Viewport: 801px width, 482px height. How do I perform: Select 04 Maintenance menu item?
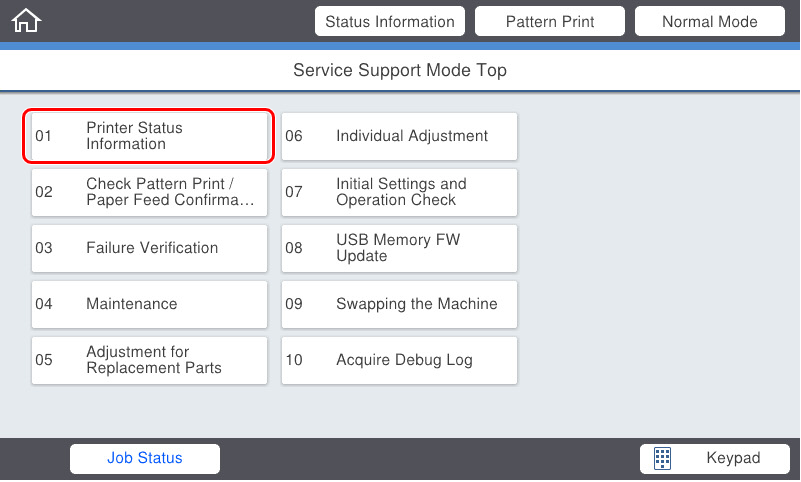(149, 304)
